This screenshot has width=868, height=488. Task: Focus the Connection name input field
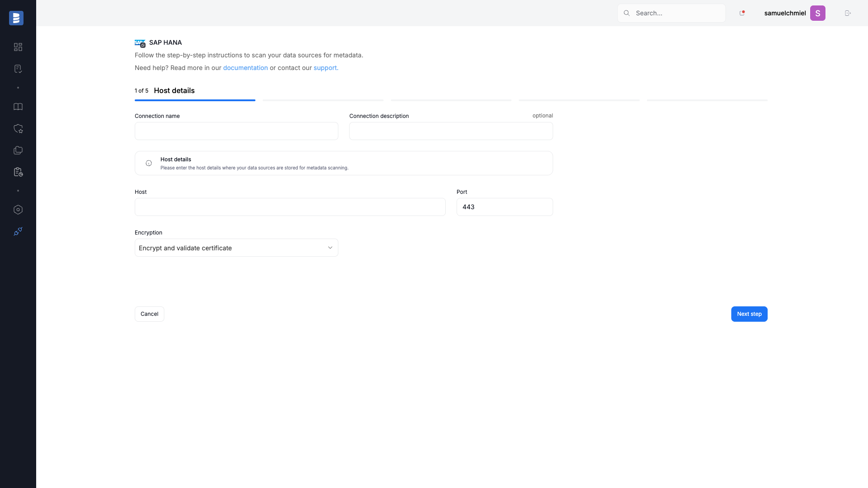236,131
